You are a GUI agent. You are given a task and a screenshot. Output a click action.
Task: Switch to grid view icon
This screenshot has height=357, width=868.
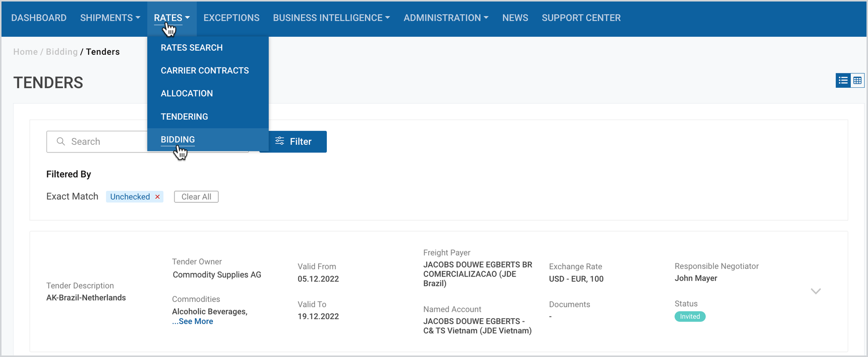coord(858,81)
